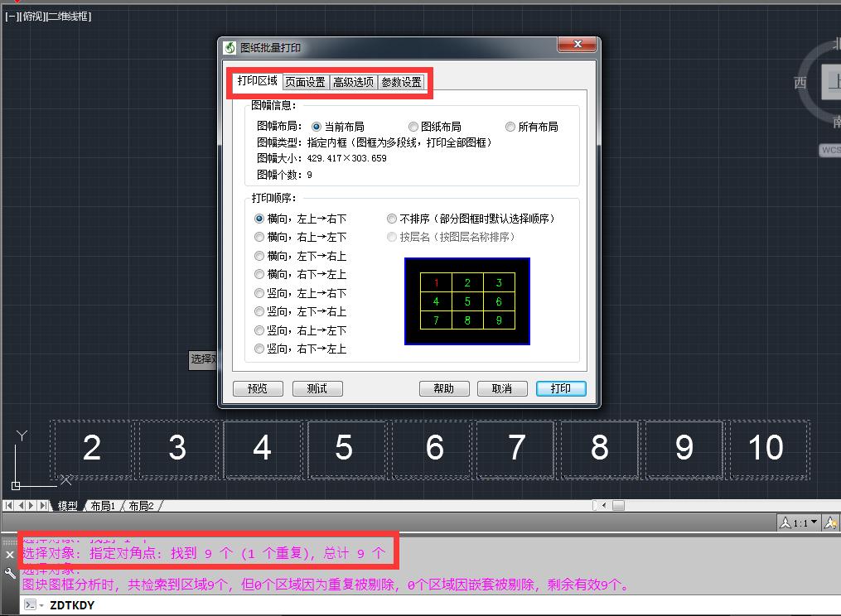Click the 打印 button to start printing
The height and width of the screenshot is (616, 841).
(561, 388)
